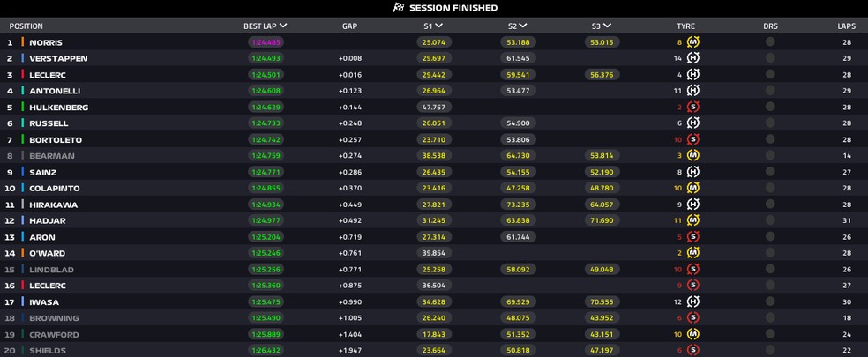The width and height of the screenshot is (868, 357).
Task: Click the DRS indicator dot for Iwasa
Action: click(770, 301)
